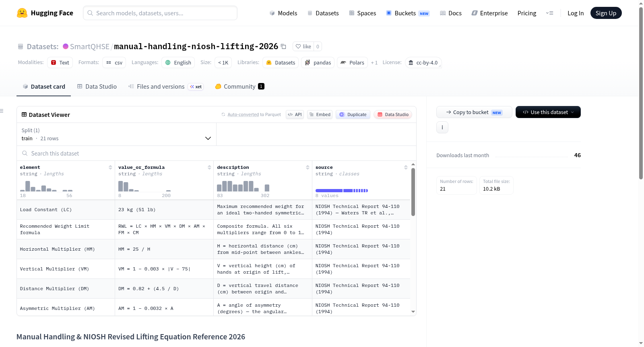The height and width of the screenshot is (347, 644).
Task: Click the search magnifier in dataset search
Action: pyautogui.click(x=25, y=154)
